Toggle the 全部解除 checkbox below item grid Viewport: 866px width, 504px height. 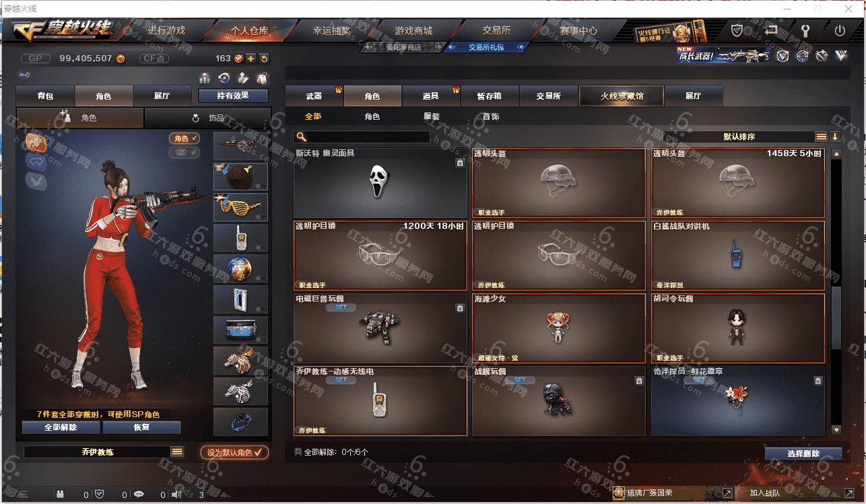pos(298,452)
